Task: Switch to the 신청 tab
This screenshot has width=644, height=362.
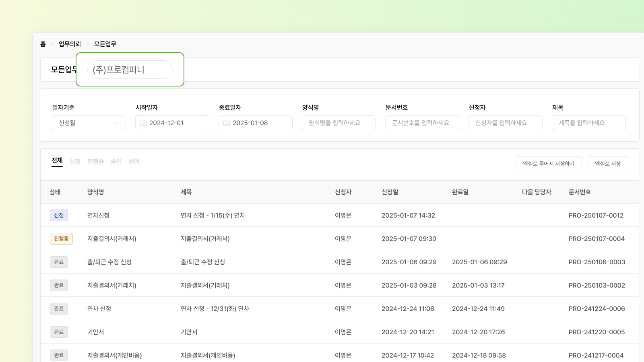Action: click(x=75, y=161)
